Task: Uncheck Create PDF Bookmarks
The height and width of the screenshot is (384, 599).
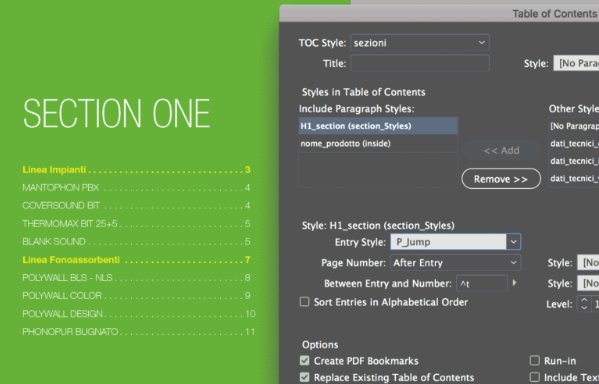Action: (x=304, y=361)
